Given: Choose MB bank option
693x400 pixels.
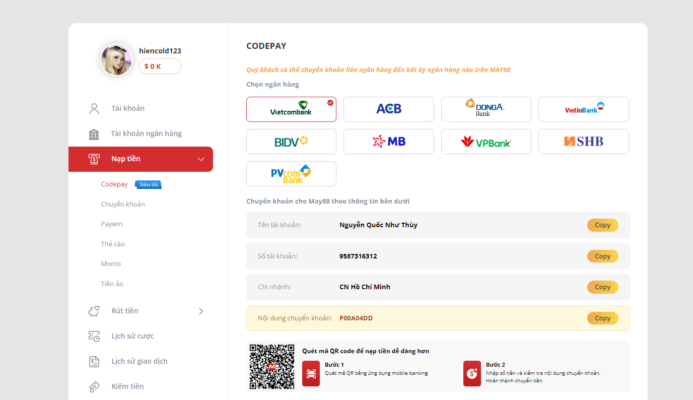Looking at the screenshot, I should [x=388, y=141].
